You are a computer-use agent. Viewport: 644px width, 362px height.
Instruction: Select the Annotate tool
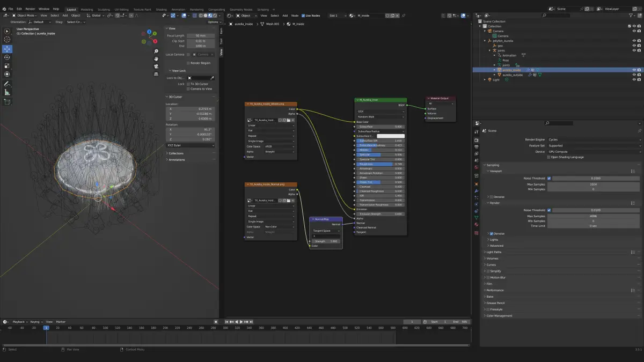pyautogui.click(x=7, y=84)
